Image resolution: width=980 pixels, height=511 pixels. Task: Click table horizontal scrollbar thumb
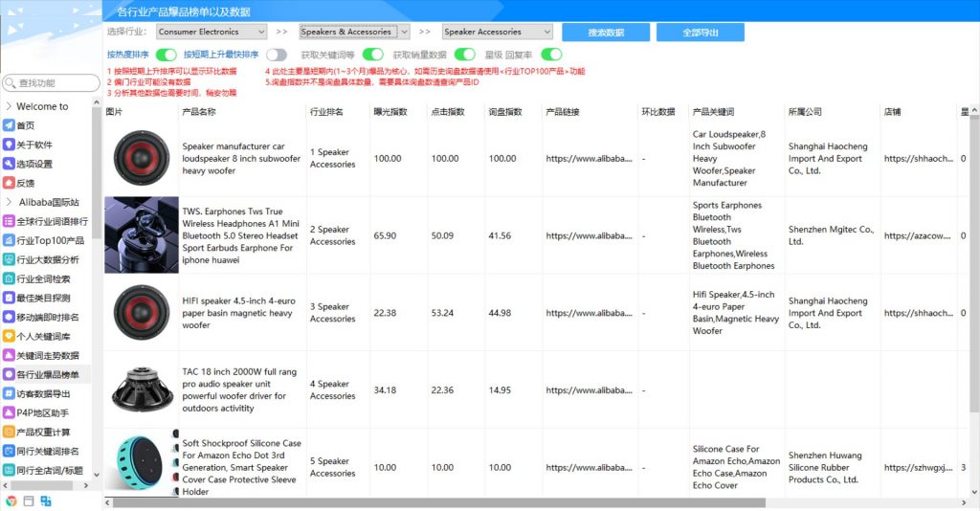438,503
